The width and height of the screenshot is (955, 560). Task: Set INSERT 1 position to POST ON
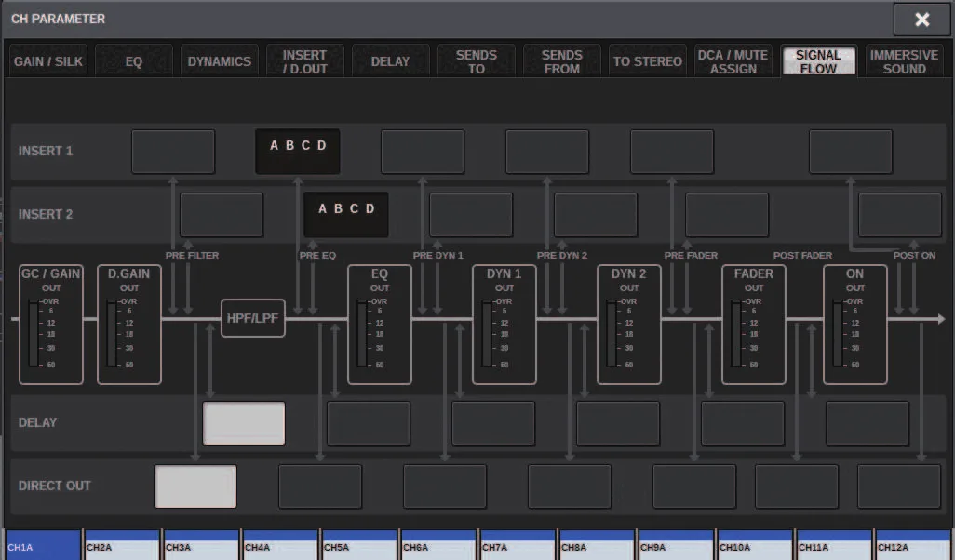coord(851,152)
